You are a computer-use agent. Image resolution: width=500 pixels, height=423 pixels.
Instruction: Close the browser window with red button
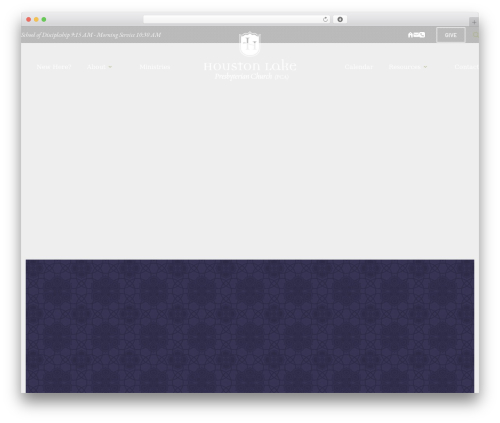coord(29,20)
